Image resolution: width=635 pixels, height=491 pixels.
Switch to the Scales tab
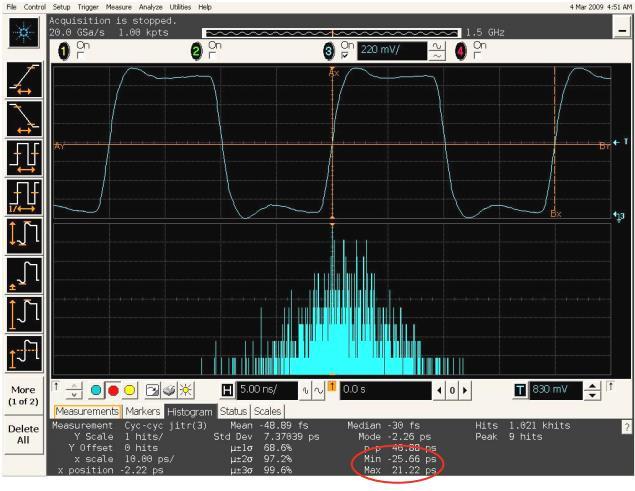tap(267, 411)
